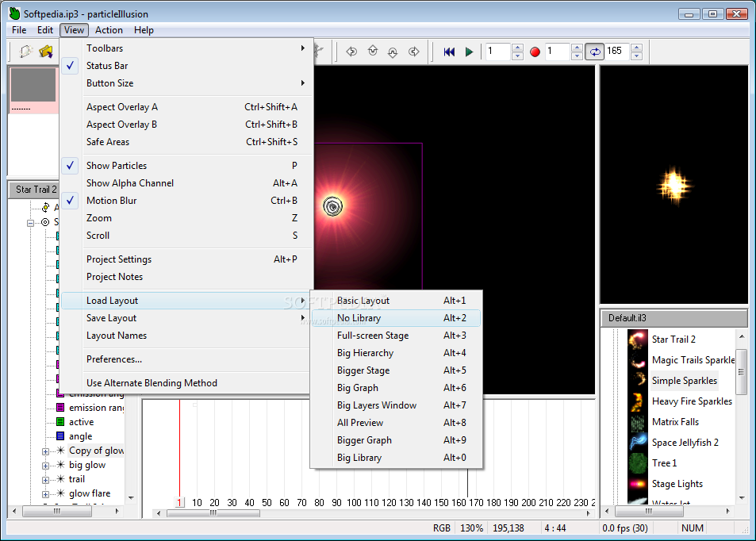Toggle the Loop playback button
This screenshot has height=541, width=756.
click(595, 52)
